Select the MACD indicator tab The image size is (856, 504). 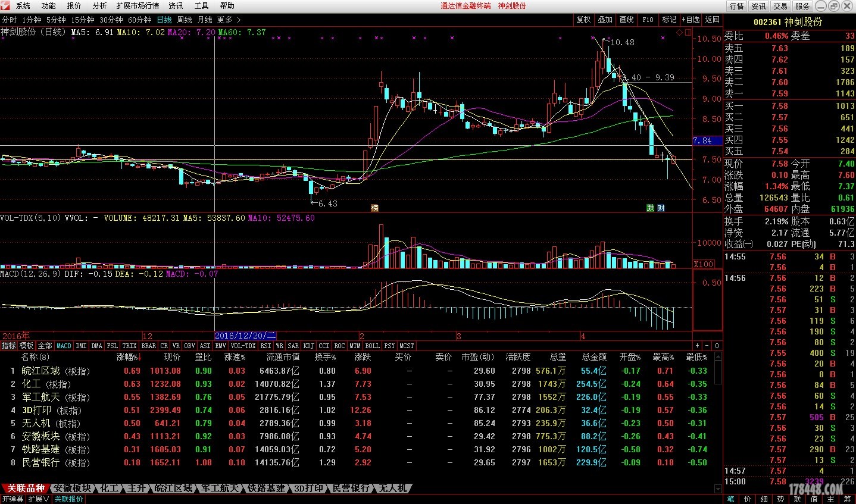pyautogui.click(x=64, y=345)
